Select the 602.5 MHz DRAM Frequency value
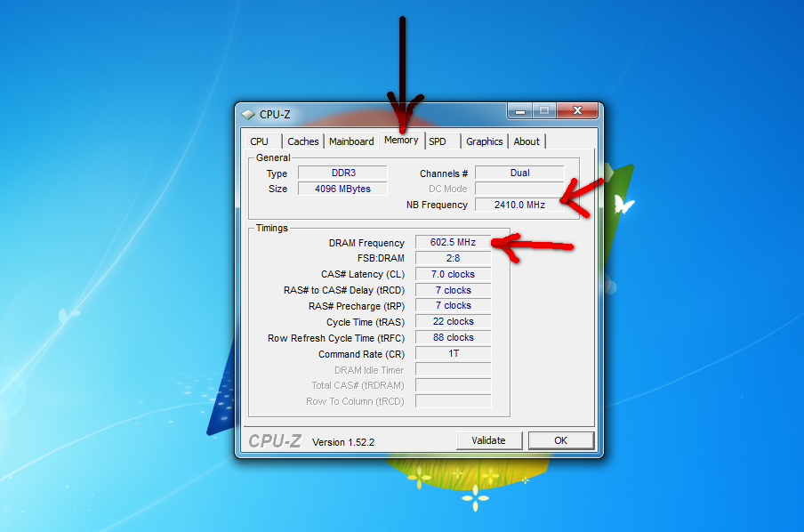The width and height of the screenshot is (804, 532). tap(453, 242)
